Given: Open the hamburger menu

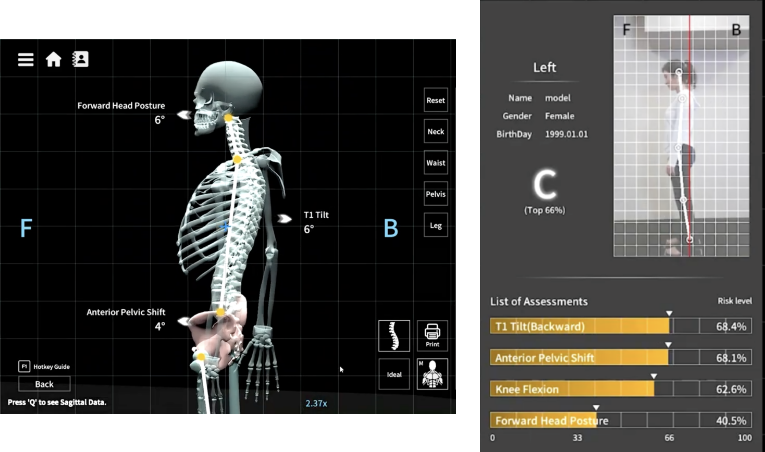Looking at the screenshot, I should [26, 59].
